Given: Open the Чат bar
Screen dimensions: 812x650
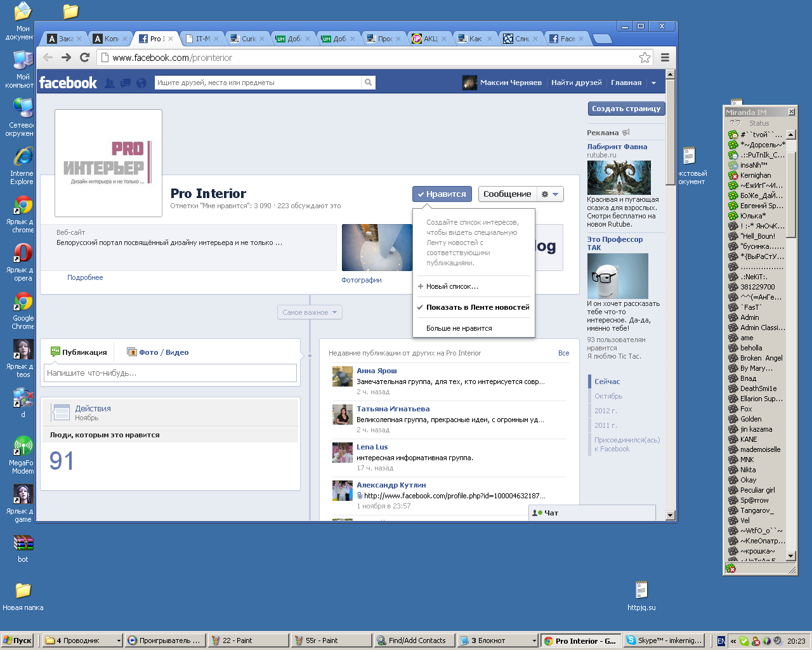Looking at the screenshot, I should [592, 513].
